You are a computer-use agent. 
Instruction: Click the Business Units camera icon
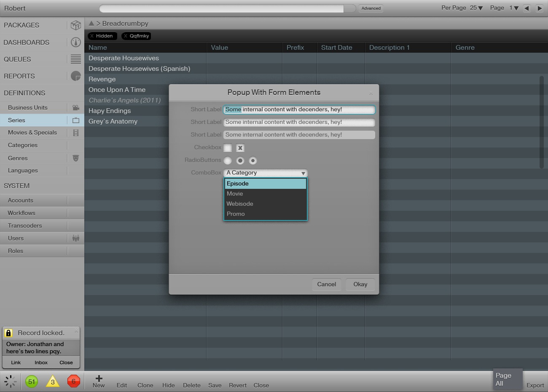pyautogui.click(x=76, y=107)
